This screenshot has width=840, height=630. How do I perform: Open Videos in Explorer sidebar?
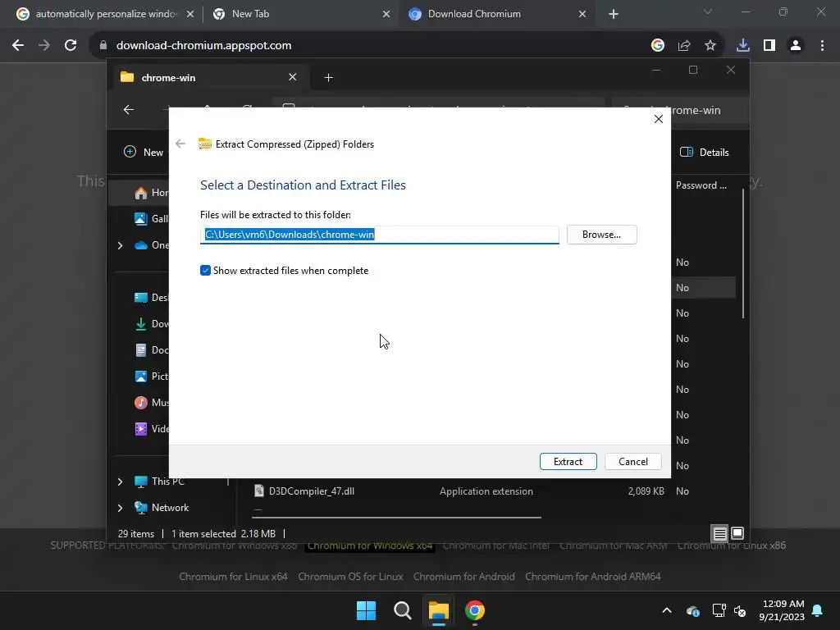point(152,428)
